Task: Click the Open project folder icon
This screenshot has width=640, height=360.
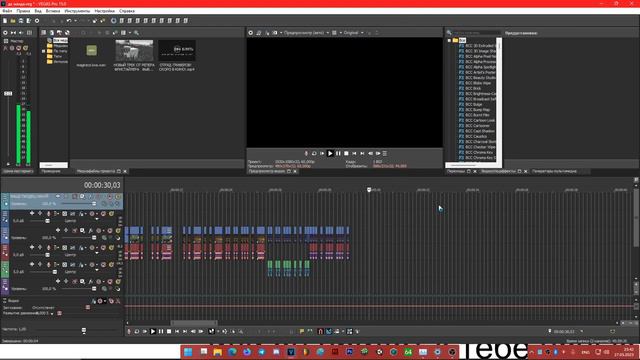Action: coord(13,20)
